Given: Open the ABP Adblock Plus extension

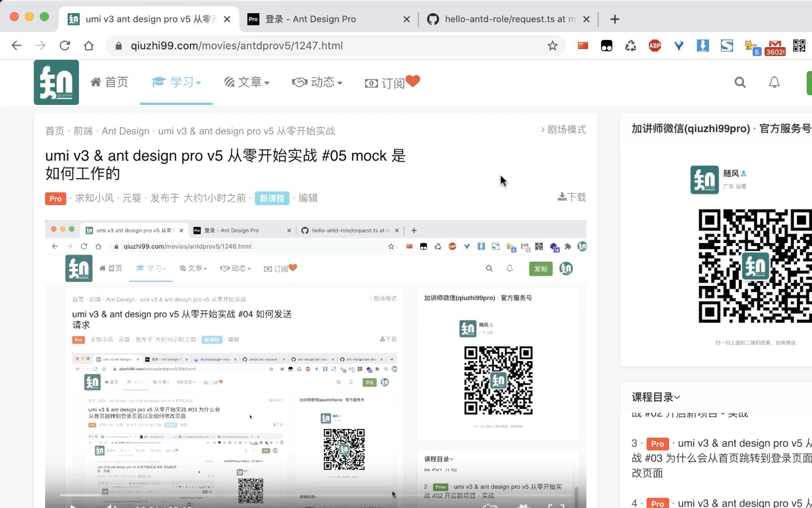Looking at the screenshot, I should tap(655, 46).
